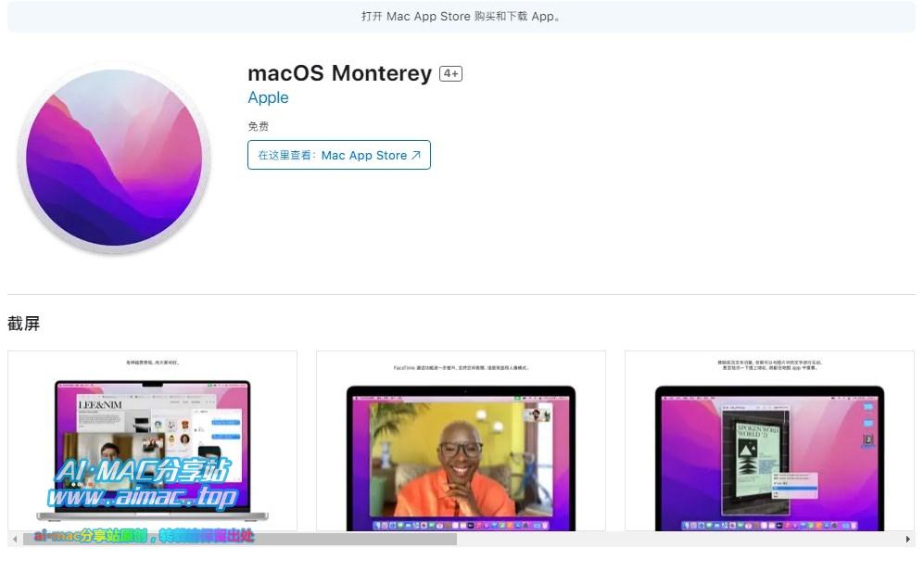Click the 4+ age rating badge
The image size is (924, 573).
450,73
